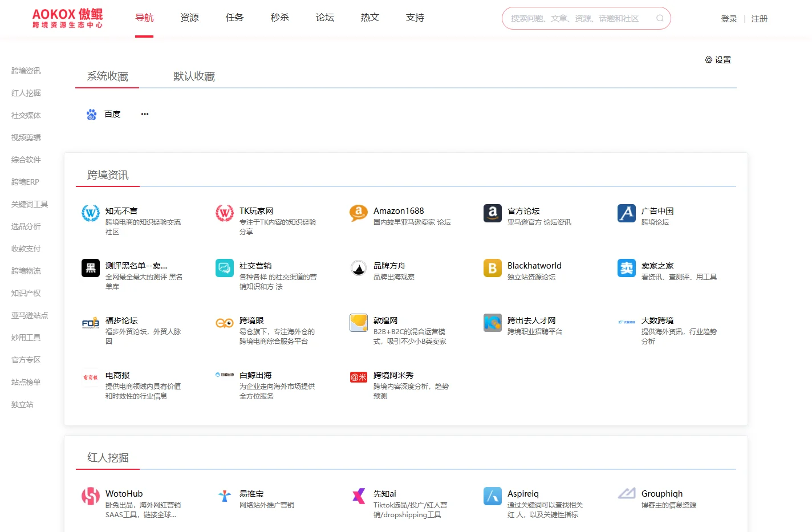Select 妙用工具 in the sidebar
The height and width of the screenshot is (532, 812).
[x=26, y=338]
